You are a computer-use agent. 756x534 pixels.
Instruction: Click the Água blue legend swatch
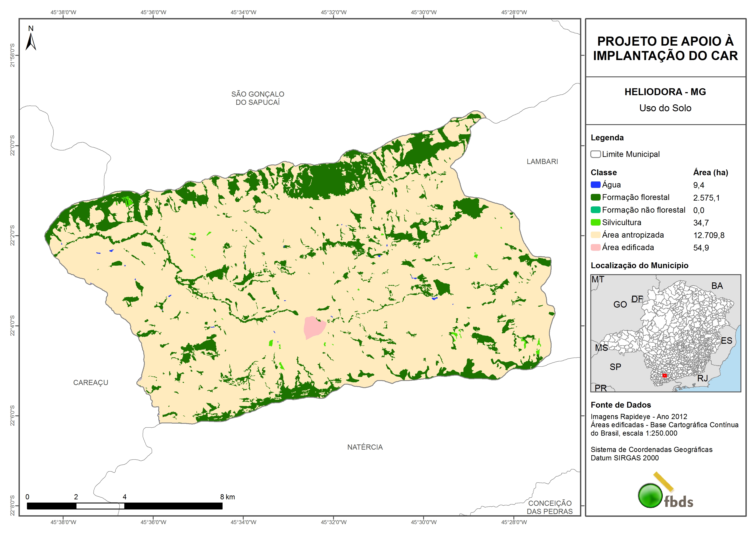click(595, 185)
